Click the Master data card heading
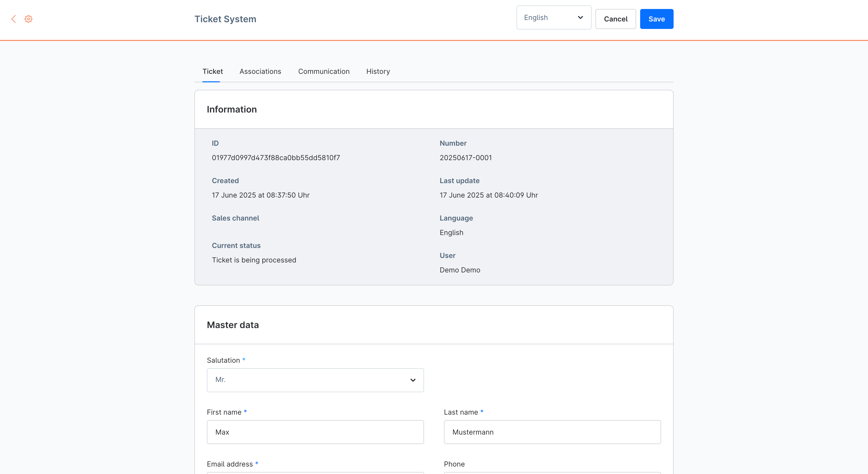This screenshot has height=474, width=868. 233,325
